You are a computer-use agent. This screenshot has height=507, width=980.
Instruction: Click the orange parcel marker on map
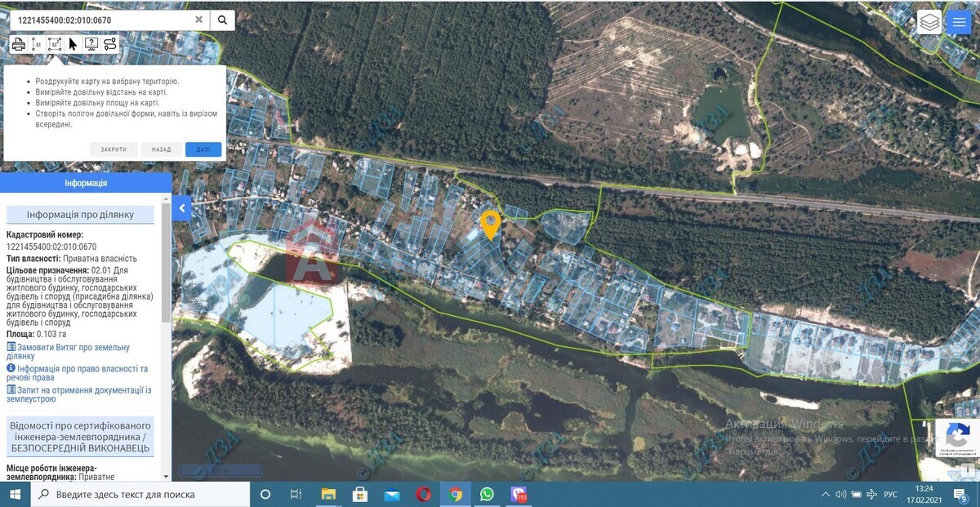click(x=490, y=224)
